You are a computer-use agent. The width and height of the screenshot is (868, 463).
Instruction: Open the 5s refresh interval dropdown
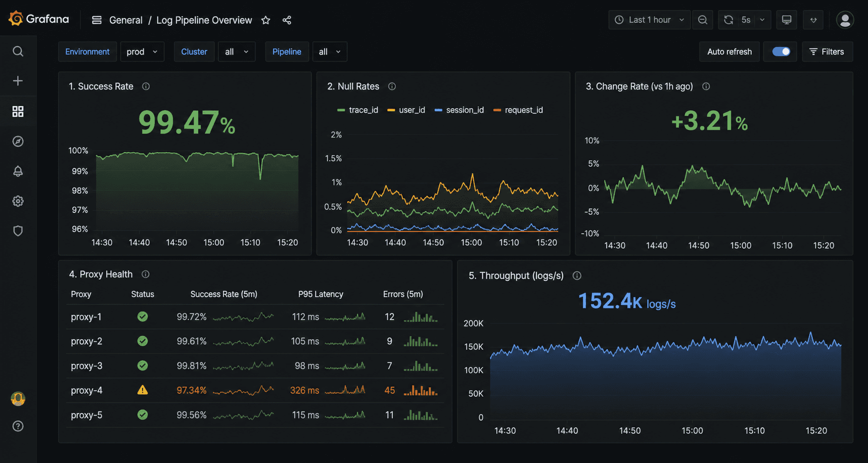[753, 20]
